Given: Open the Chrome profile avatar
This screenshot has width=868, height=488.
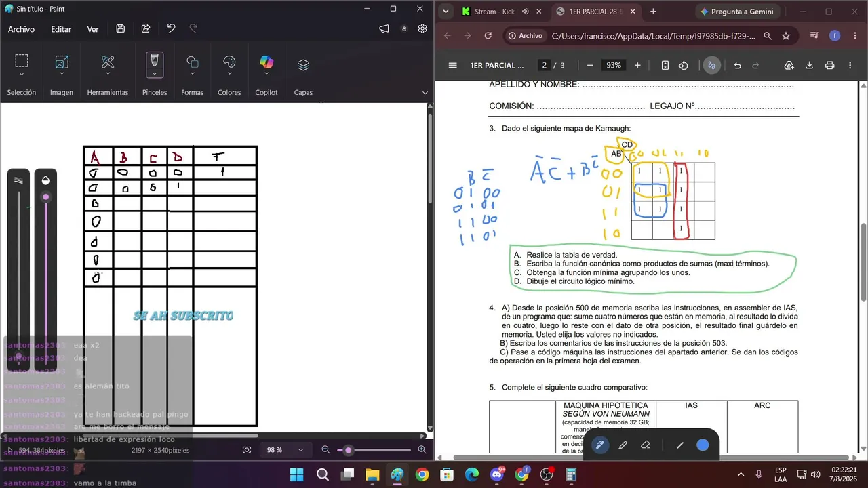Looking at the screenshot, I should (x=835, y=36).
